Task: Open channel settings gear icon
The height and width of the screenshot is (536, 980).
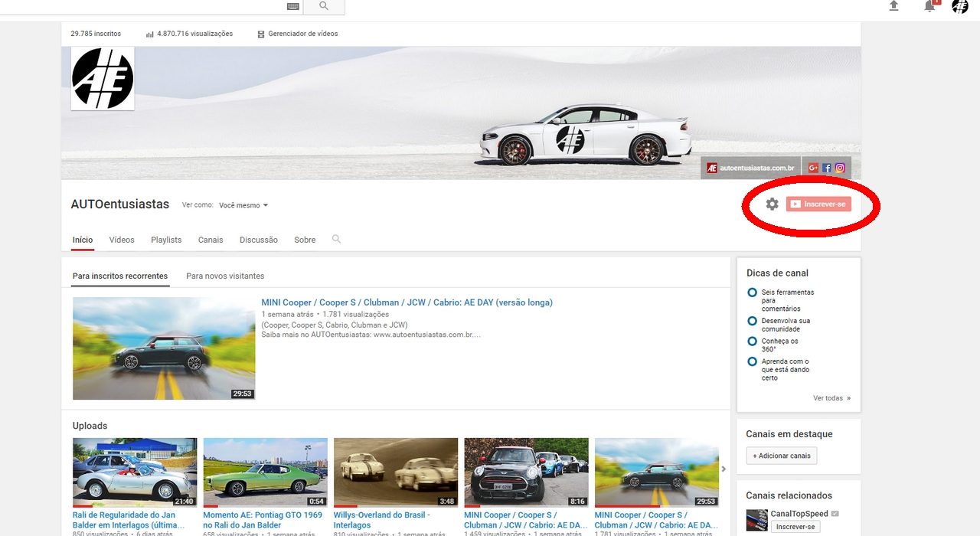Action: (x=772, y=204)
